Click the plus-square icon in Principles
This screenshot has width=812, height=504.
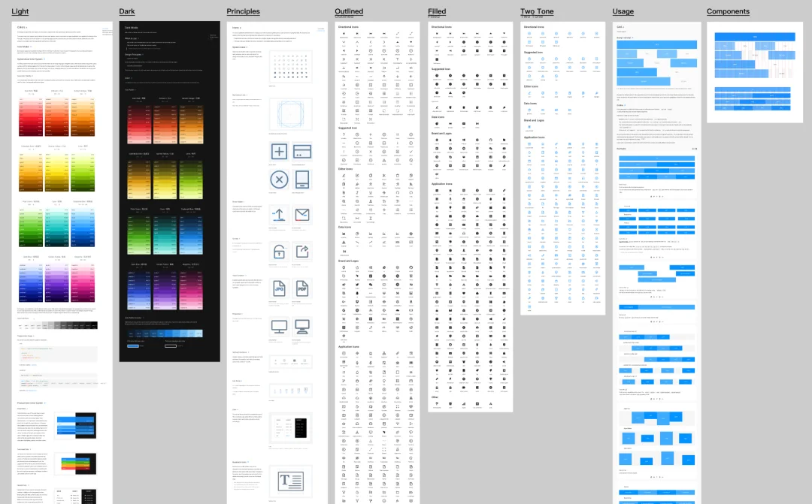279,152
